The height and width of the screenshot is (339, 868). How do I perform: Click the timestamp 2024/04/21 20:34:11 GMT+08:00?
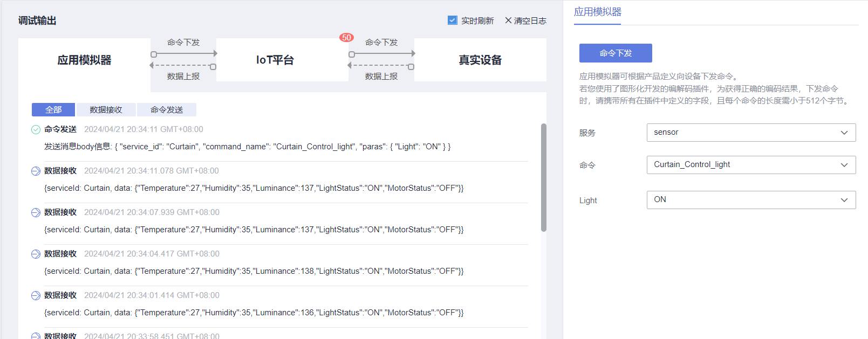point(143,129)
